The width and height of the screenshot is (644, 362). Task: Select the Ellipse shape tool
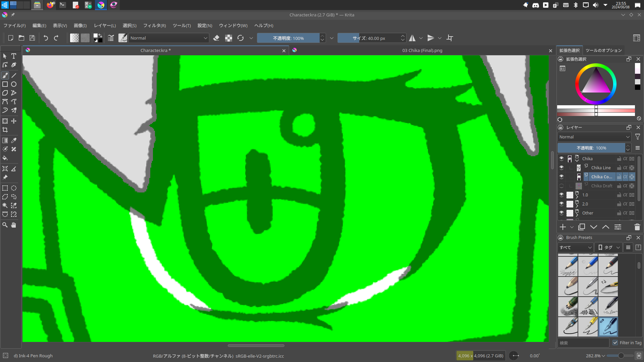(x=14, y=84)
